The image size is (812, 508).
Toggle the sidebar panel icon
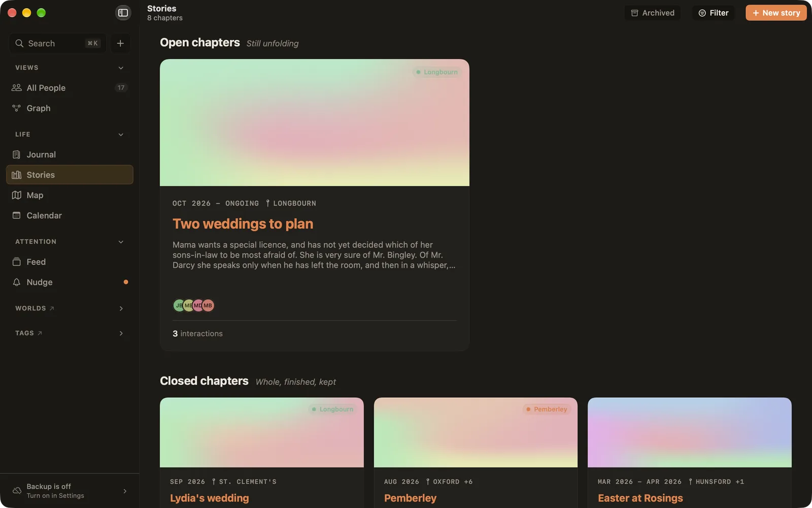tap(123, 13)
